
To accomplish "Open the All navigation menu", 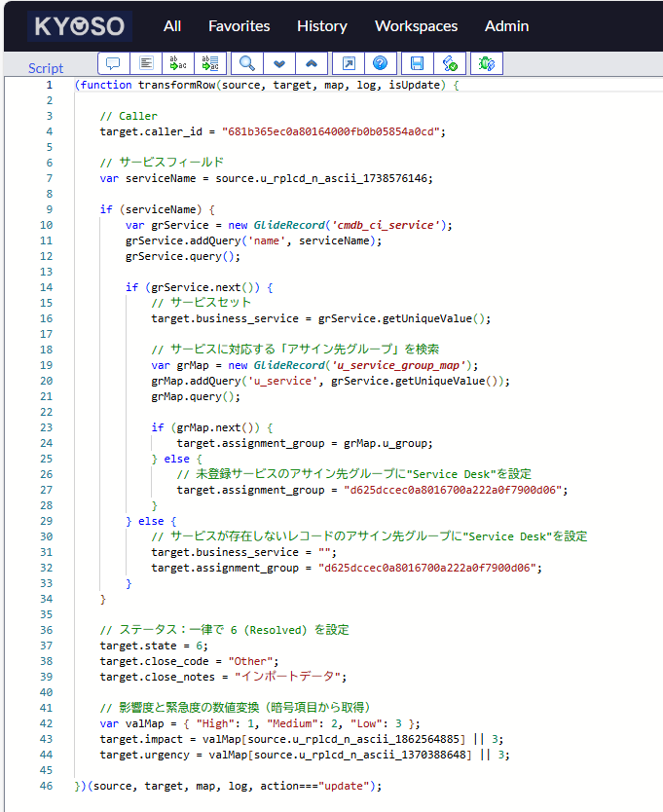I will (x=172, y=26).
